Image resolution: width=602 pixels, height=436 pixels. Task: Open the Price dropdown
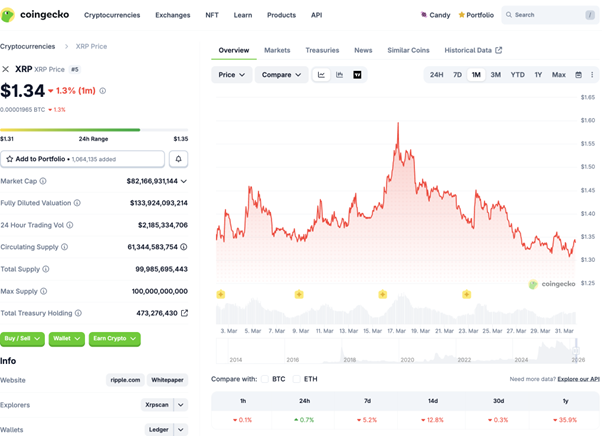click(232, 75)
